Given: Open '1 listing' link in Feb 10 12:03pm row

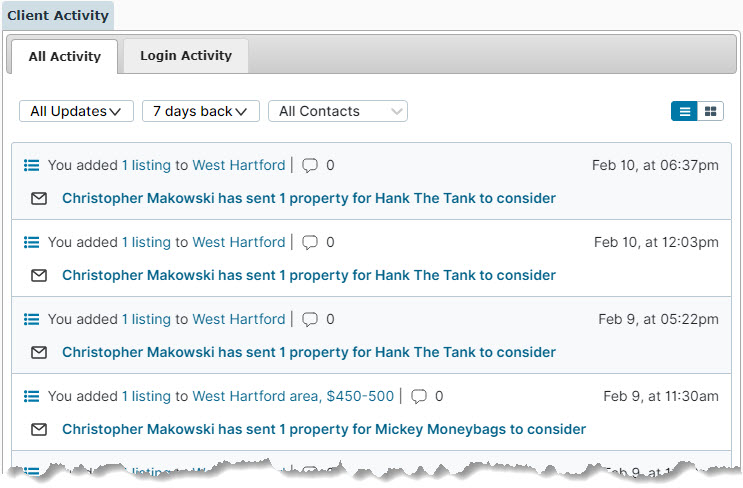Looking at the screenshot, I should tap(146, 243).
